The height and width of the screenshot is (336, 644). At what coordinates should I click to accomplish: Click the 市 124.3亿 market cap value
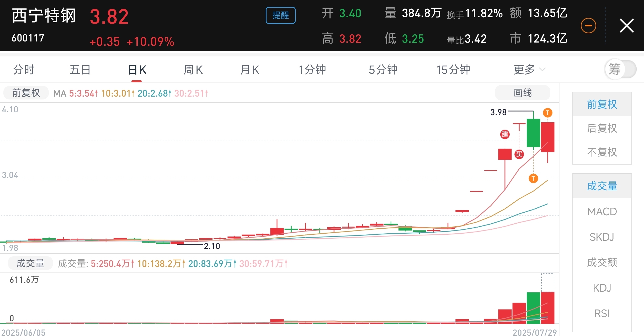(539, 39)
